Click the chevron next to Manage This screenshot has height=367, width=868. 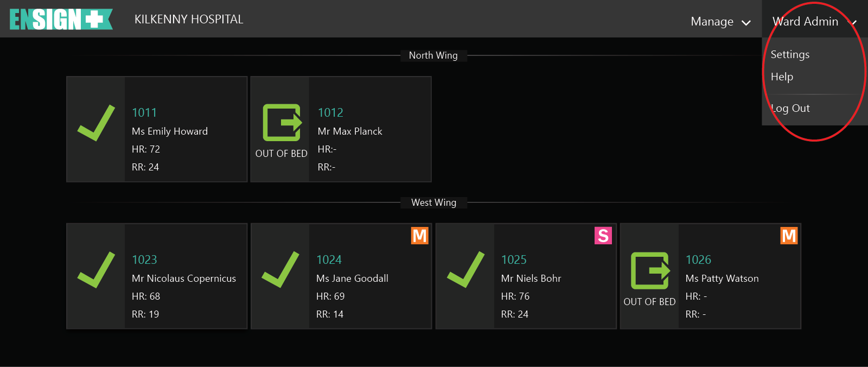746,23
